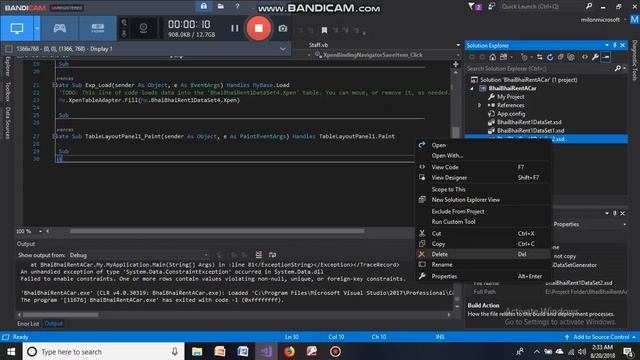Toggle Bandicam webcam overlay
This screenshot has height=360, width=640.
(143, 28)
